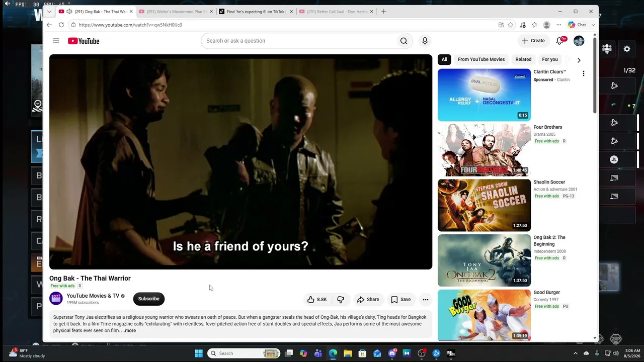Open more actions menu beside Save
This screenshot has height=362, width=644.
tap(425, 299)
